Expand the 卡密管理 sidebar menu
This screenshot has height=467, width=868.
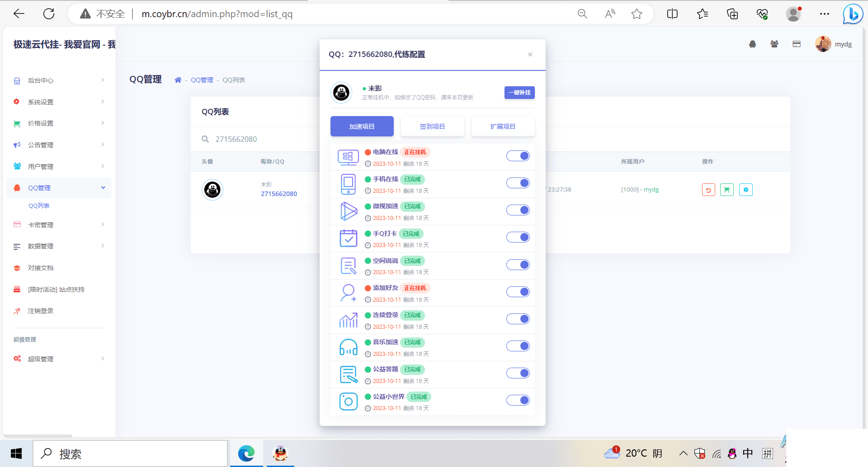tap(59, 225)
